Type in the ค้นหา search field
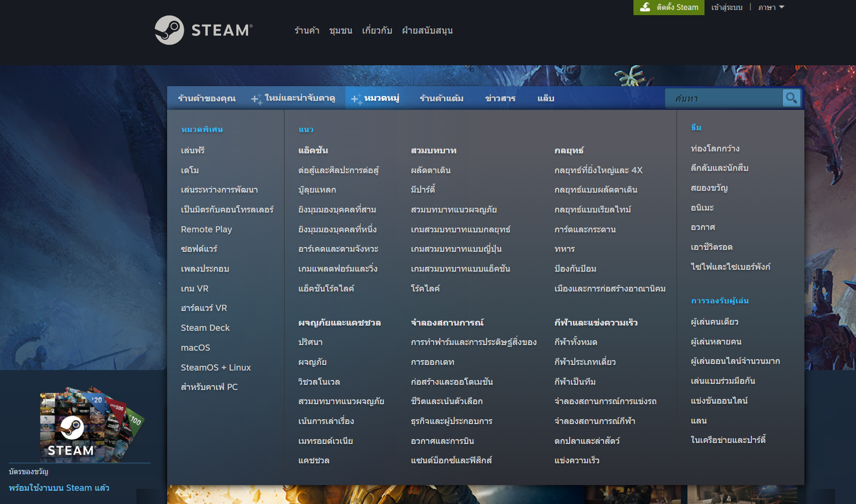 point(724,98)
